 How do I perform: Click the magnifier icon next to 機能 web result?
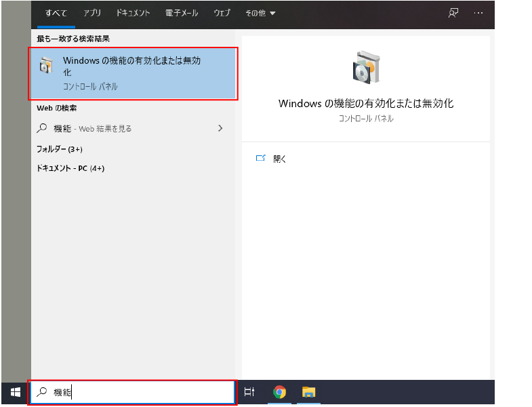(42, 128)
